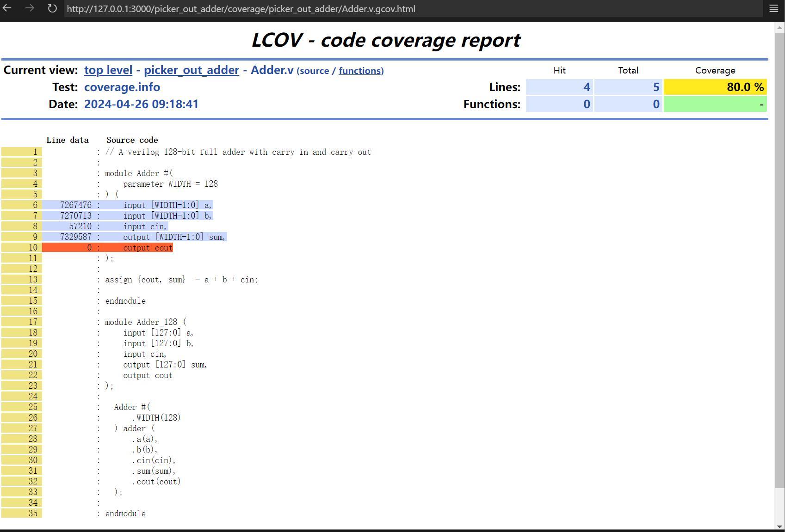The height and width of the screenshot is (532, 785).
Task: Open the 'top level' link
Action: 108,70
